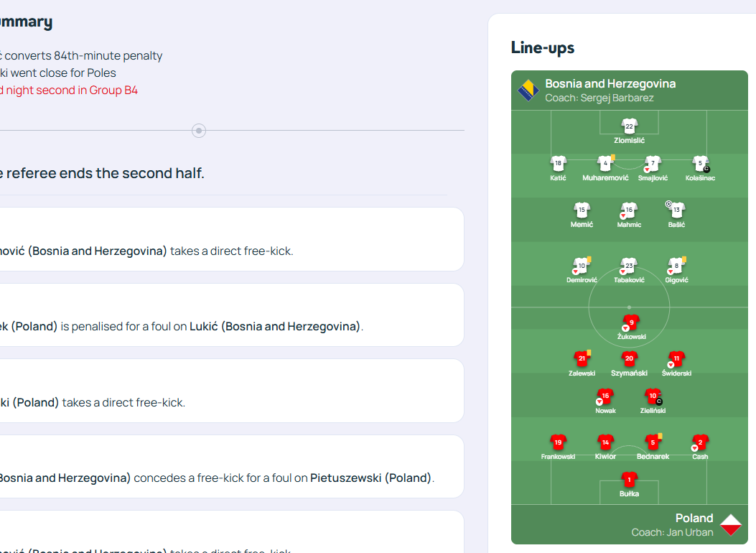Click Muharemović's shirt with yellow card

click(605, 164)
